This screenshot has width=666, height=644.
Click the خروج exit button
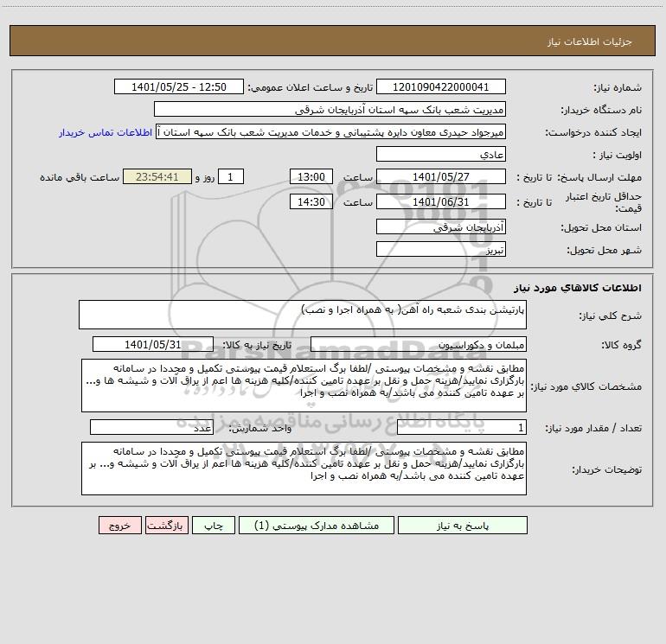click(119, 526)
